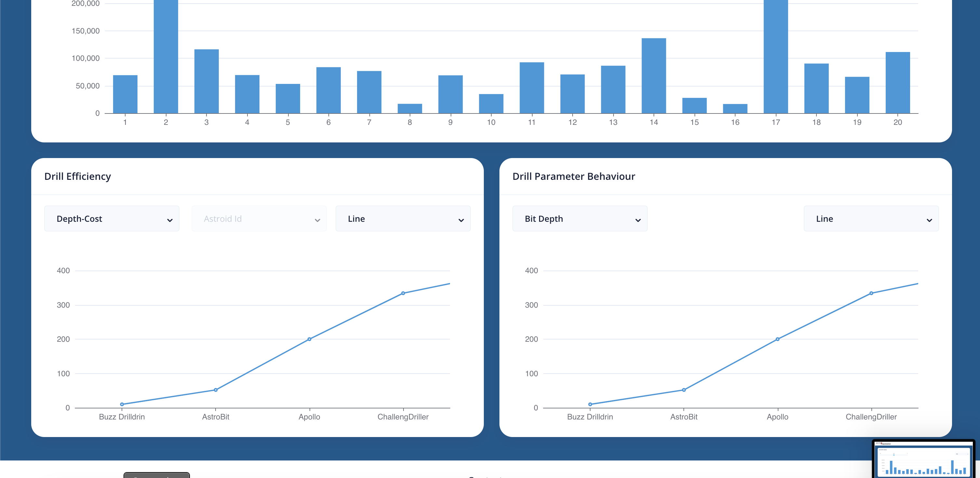
Task: Click the Astroid Id dropdown chevron
Action: coord(317,220)
